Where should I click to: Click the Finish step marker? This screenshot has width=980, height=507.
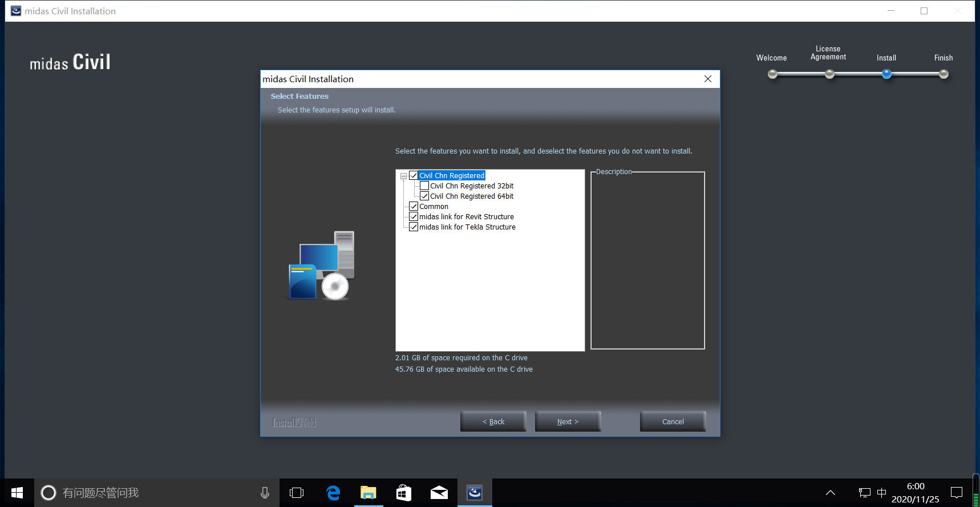pyautogui.click(x=943, y=74)
